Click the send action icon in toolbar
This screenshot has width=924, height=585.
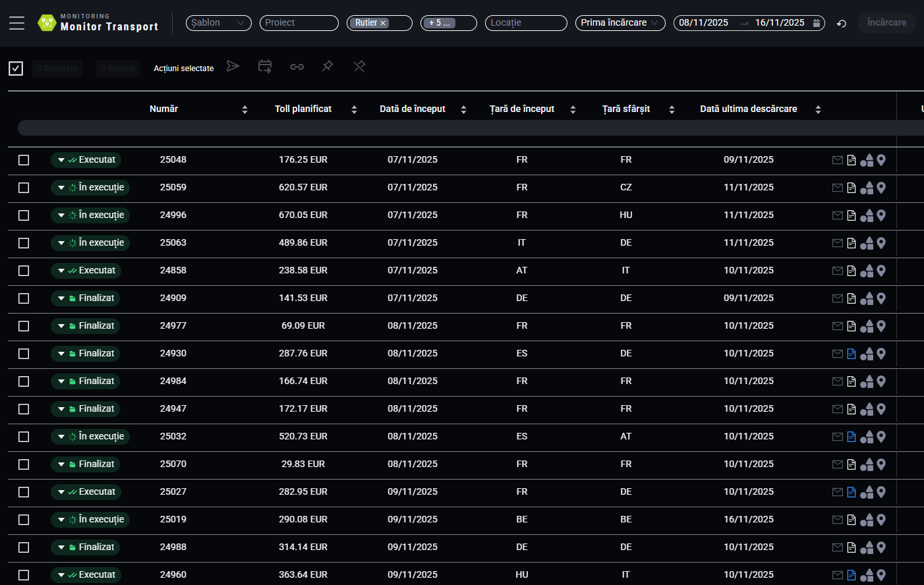(x=233, y=67)
